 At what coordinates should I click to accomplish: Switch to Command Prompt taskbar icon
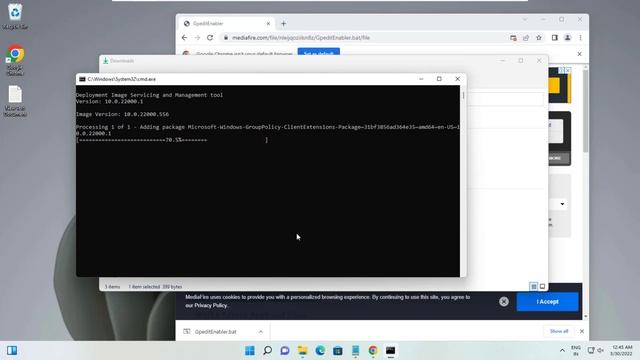pos(390,350)
